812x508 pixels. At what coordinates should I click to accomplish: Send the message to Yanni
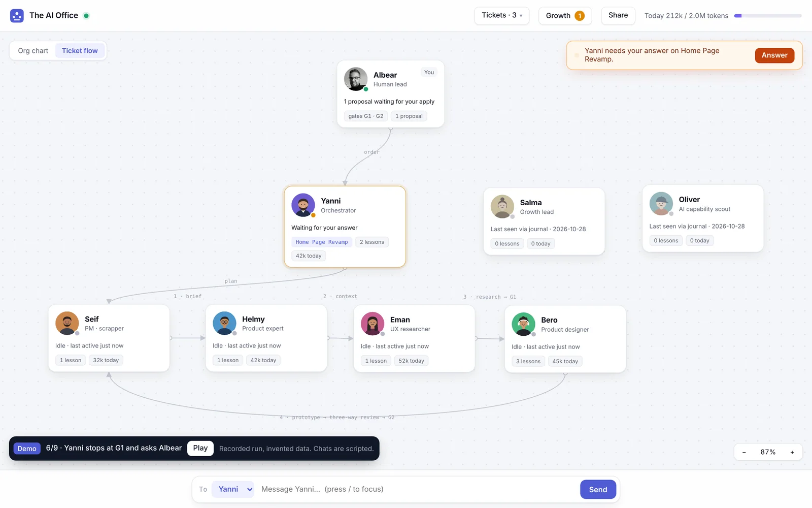(598, 490)
